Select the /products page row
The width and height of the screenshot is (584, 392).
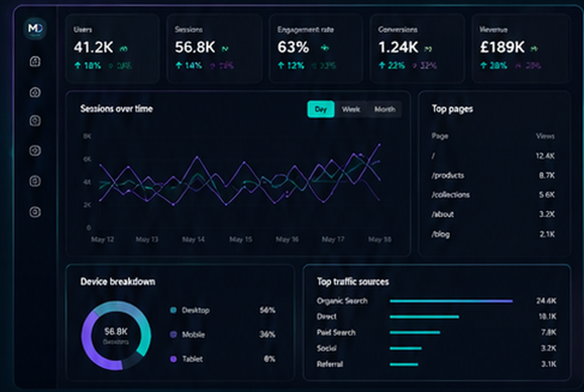point(493,176)
